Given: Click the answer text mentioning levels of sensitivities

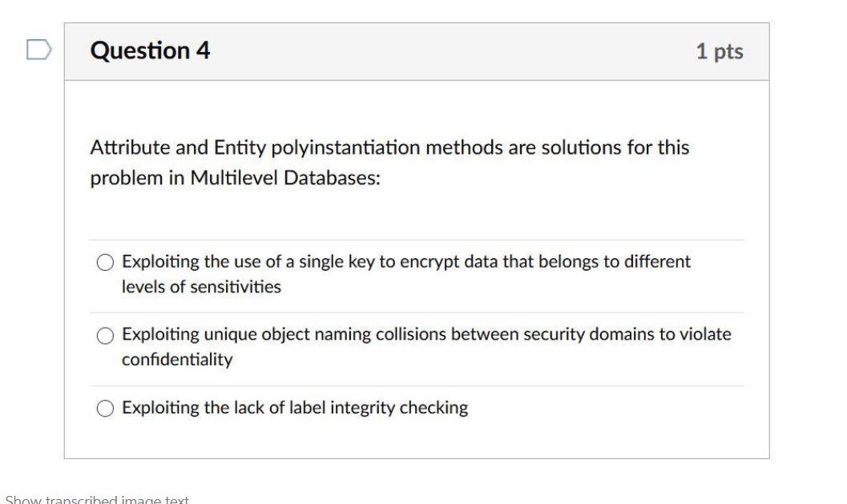Looking at the screenshot, I should pos(200,285).
